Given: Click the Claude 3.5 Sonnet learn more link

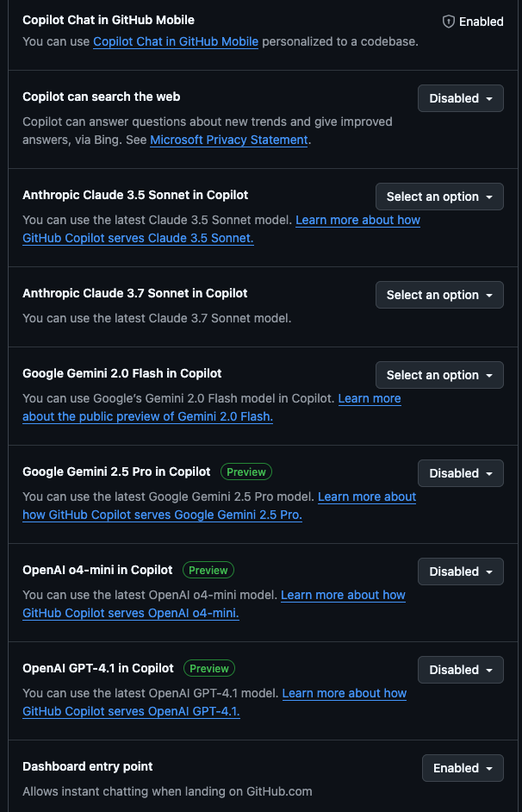Looking at the screenshot, I should tap(357, 220).
